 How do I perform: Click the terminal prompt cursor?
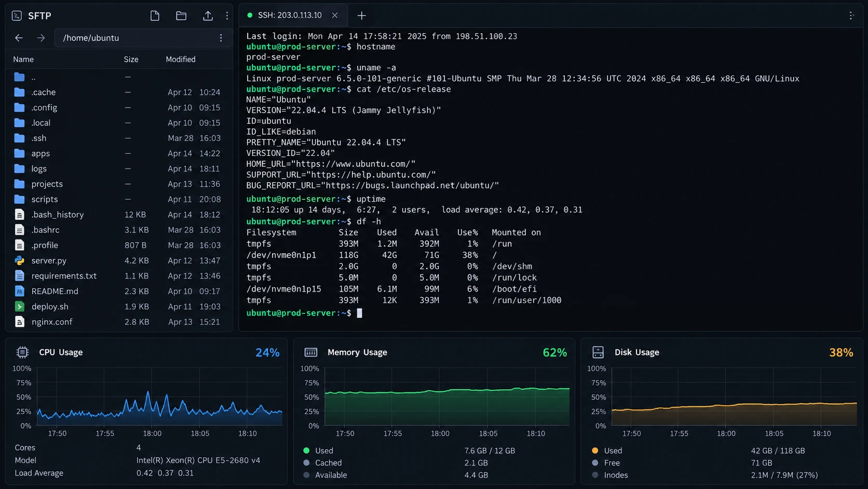click(x=360, y=313)
